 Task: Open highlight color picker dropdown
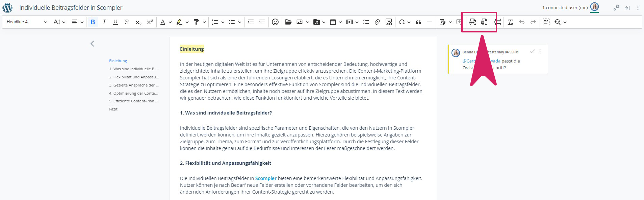pyautogui.click(x=187, y=22)
